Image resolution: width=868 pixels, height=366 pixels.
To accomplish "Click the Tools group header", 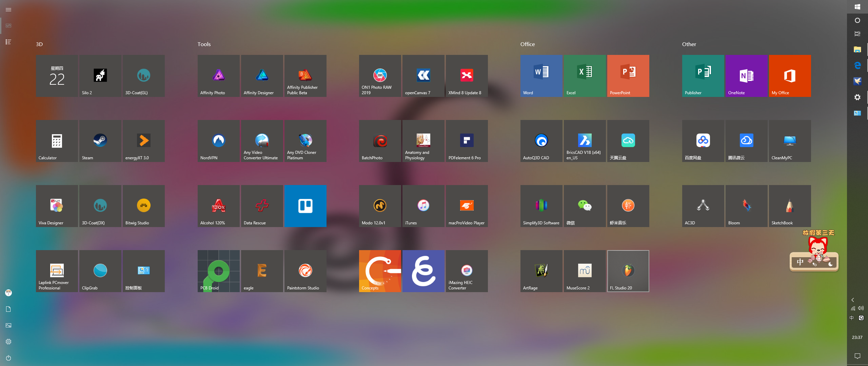I will pyautogui.click(x=204, y=44).
